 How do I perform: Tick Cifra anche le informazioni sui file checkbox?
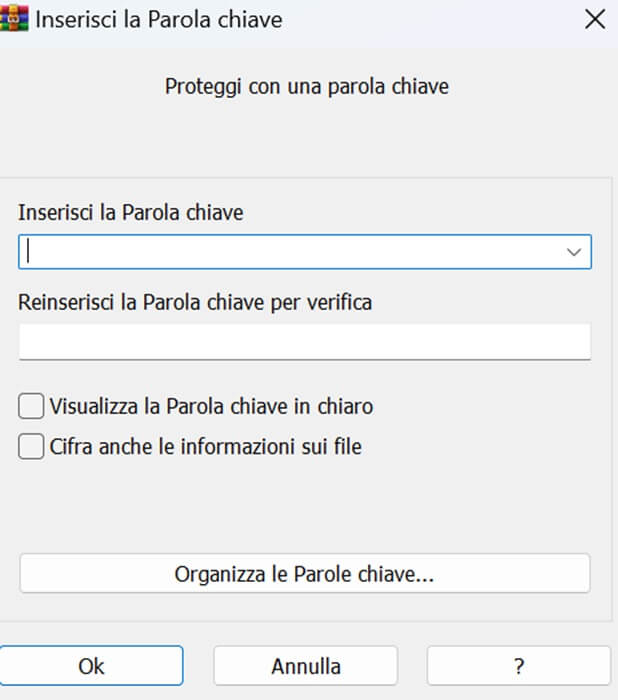[31, 447]
